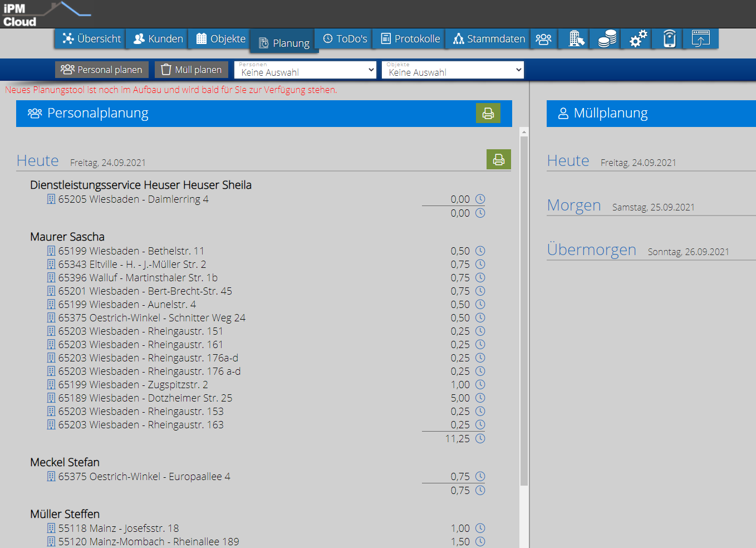Open the ToDo's tab
Image resolution: width=756 pixels, height=548 pixels.
(x=343, y=38)
